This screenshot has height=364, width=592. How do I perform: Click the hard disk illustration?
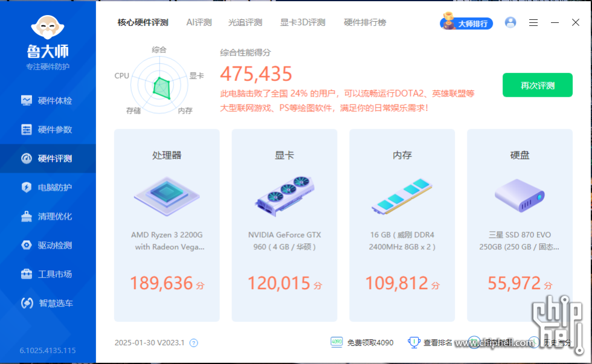click(x=520, y=196)
